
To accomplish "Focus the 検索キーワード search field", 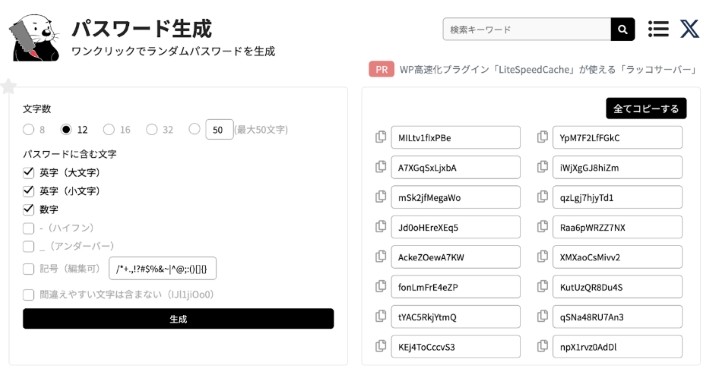I will pos(527,29).
